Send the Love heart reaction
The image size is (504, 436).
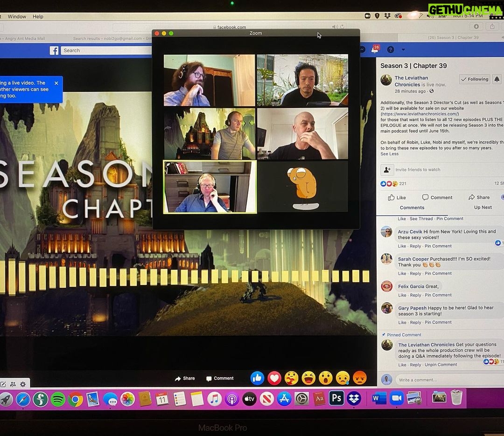coord(274,378)
